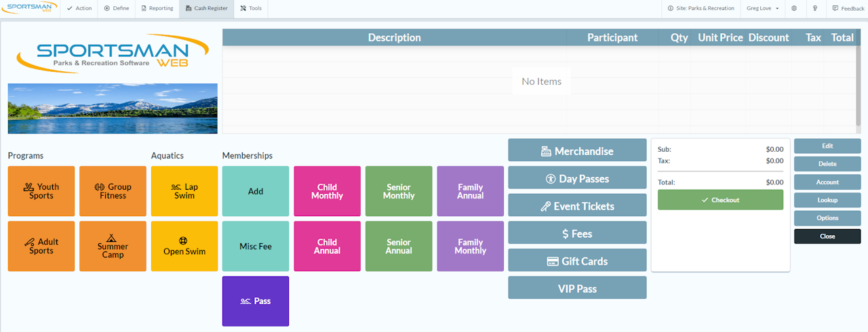Open the Tools menu

251,8
